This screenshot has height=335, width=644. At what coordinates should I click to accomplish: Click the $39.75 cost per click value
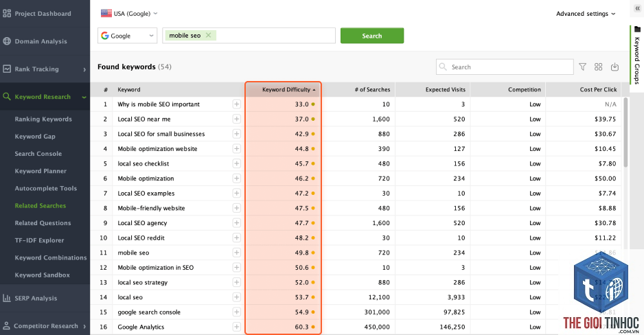point(606,119)
